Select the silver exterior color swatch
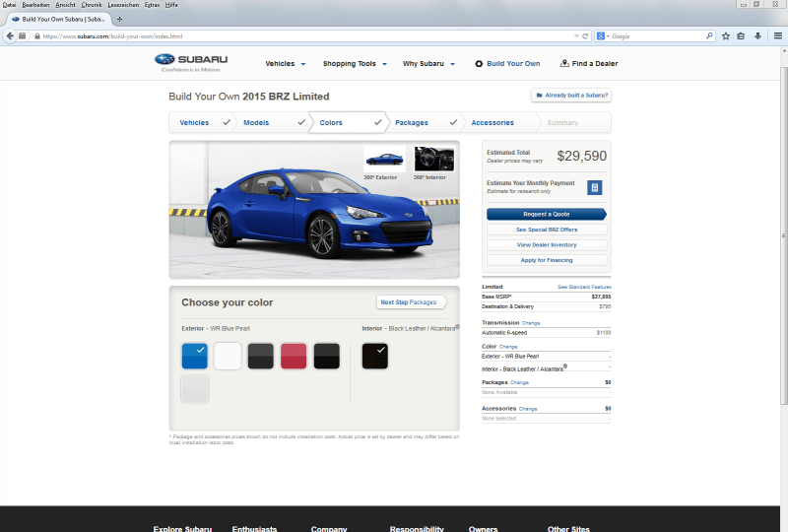The image size is (788, 532). pos(194,389)
